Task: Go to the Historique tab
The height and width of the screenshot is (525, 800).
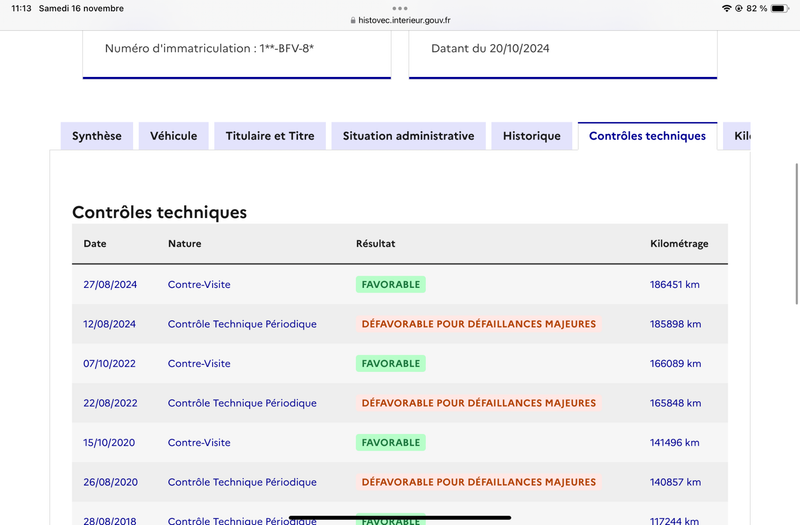Action: [532, 136]
